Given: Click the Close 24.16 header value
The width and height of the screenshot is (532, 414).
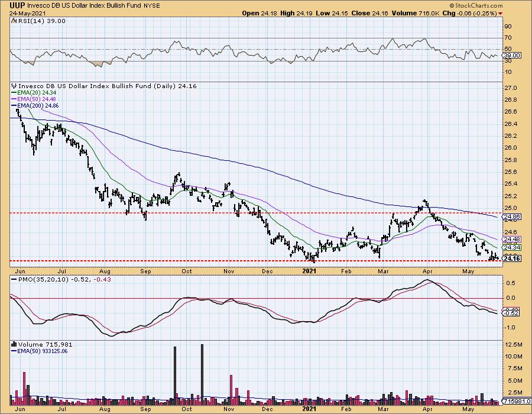Looking at the screenshot, I should coord(369,13).
